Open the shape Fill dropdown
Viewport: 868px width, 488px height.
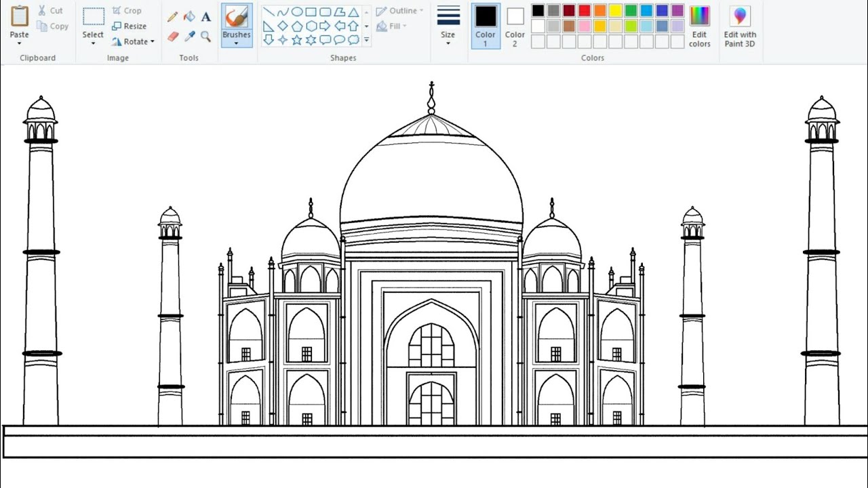[391, 26]
